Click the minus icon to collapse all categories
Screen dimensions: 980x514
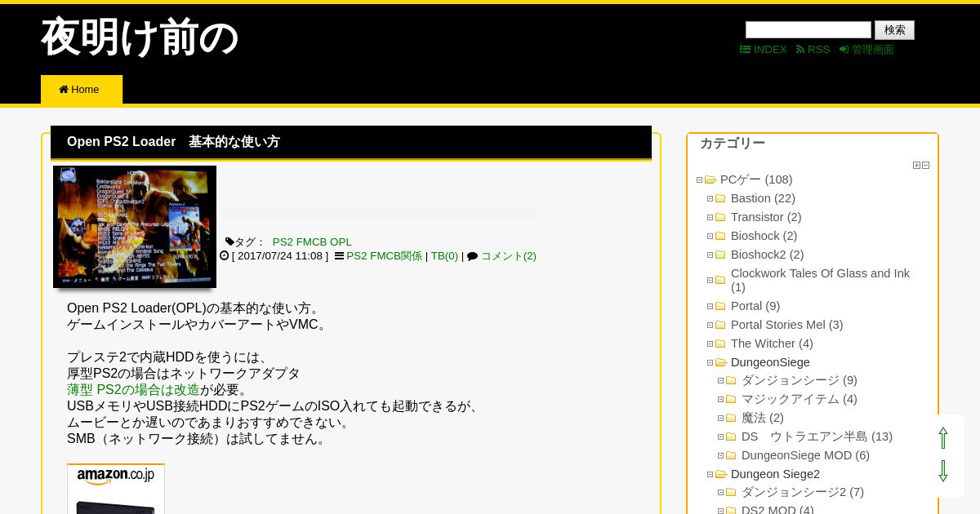click(925, 165)
